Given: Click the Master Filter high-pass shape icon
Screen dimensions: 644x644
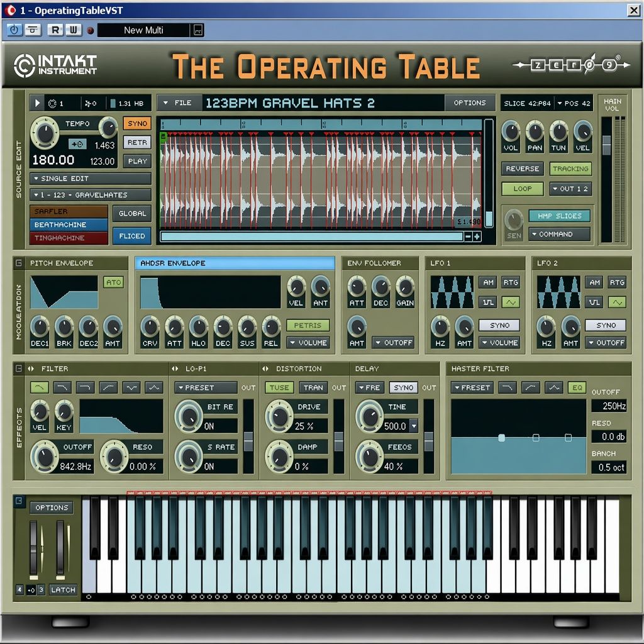Looking at the screenshot, I should click(x=531, y=387).
